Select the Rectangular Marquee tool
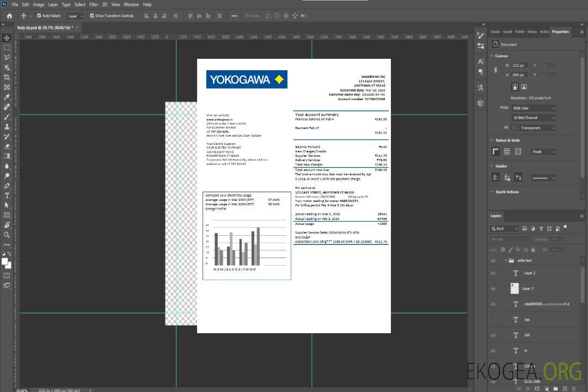This screenshot has height=392, width=588. [x=7, y=48]
